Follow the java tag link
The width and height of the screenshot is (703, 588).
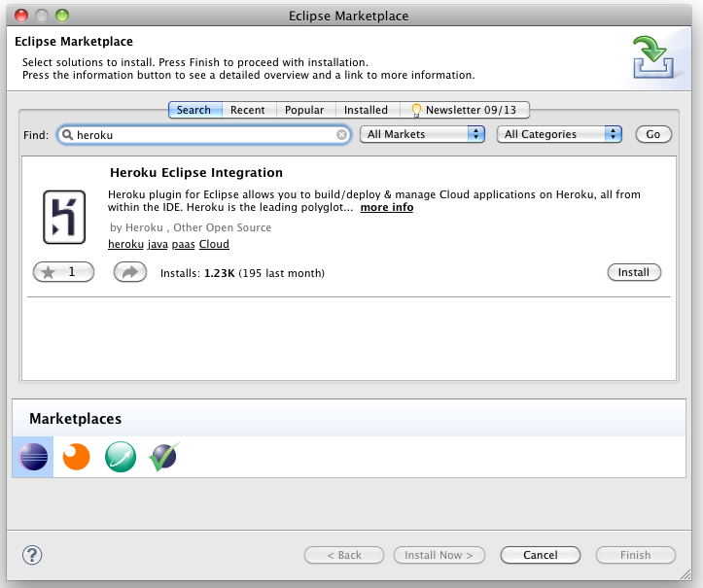pos(158,244)
